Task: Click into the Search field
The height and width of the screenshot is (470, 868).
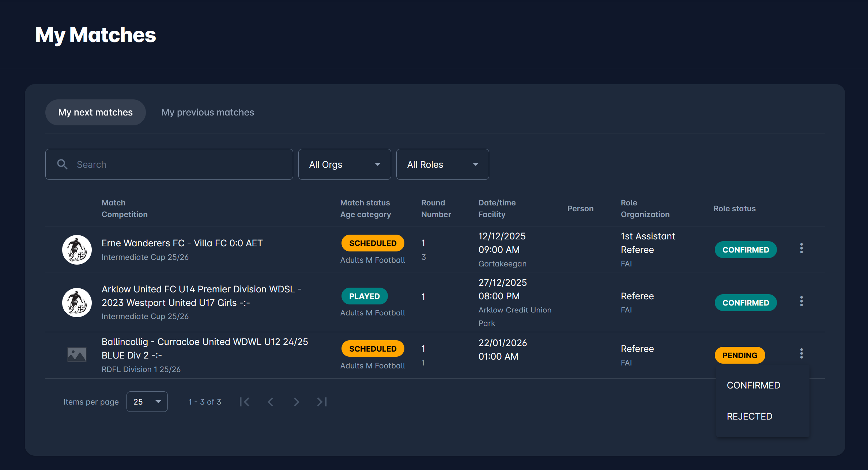Action: tap(179, 164)
